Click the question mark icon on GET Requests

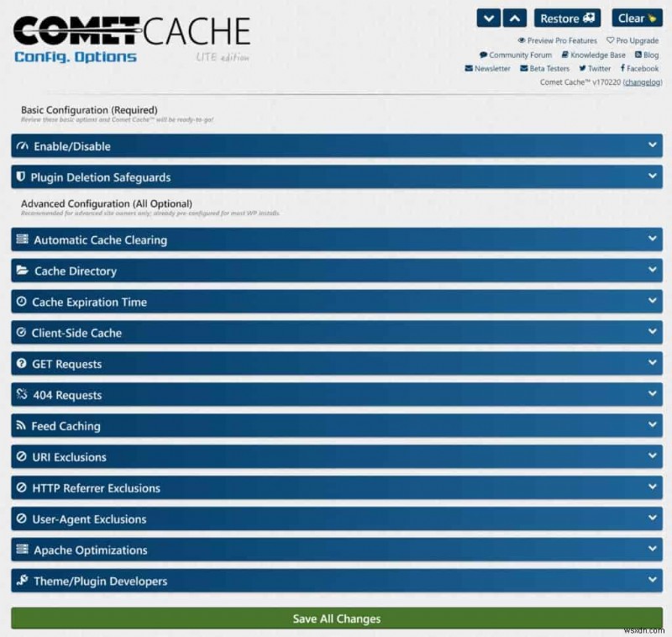(x=20, y=364)
